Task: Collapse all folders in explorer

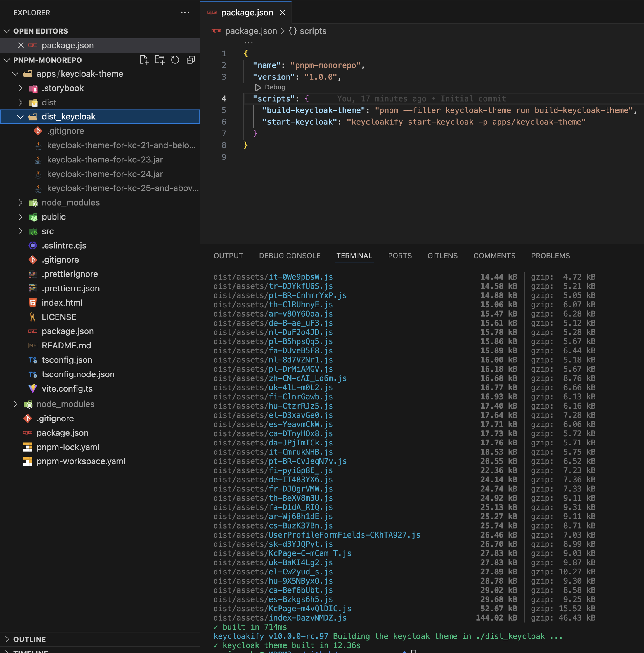Action: pos(191,60)
